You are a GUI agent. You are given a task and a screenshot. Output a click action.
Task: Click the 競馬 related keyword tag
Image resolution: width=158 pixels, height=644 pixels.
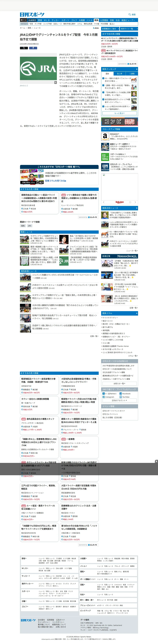[23, 226]
